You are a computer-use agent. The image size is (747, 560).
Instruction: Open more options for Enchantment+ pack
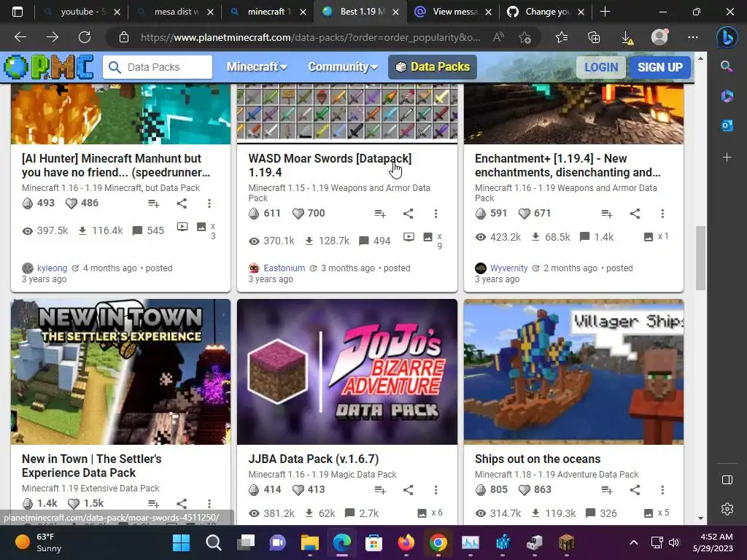click(662, 214)
